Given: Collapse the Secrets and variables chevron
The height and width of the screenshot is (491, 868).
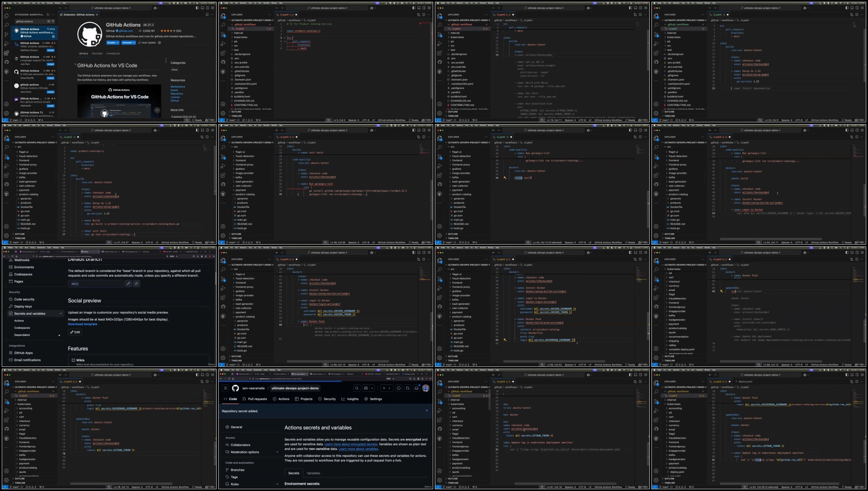Looking at the screenshot, I should (61, 314).
